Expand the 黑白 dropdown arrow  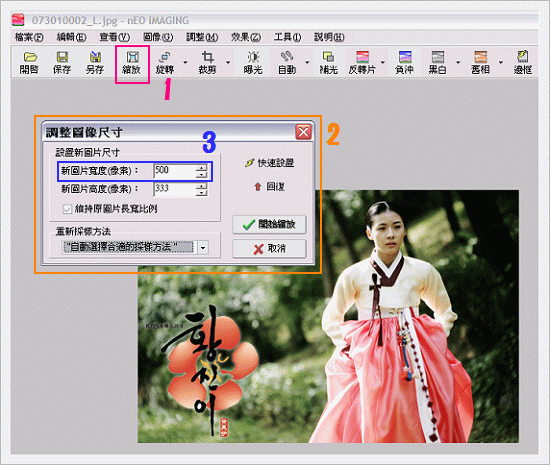458,63
